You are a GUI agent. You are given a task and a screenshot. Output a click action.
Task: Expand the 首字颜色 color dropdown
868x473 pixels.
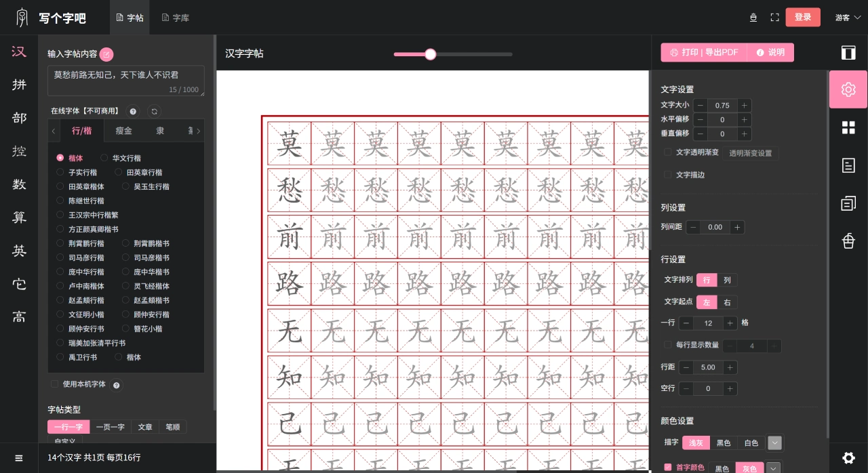(773, 468)
